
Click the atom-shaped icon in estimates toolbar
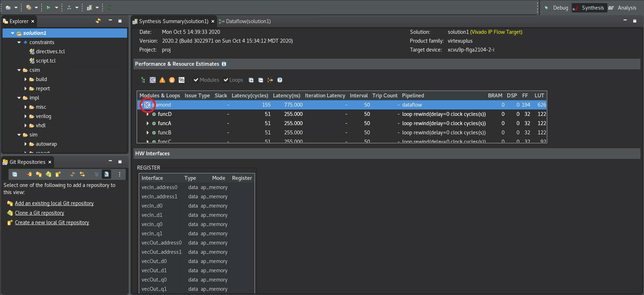(153, 80)
